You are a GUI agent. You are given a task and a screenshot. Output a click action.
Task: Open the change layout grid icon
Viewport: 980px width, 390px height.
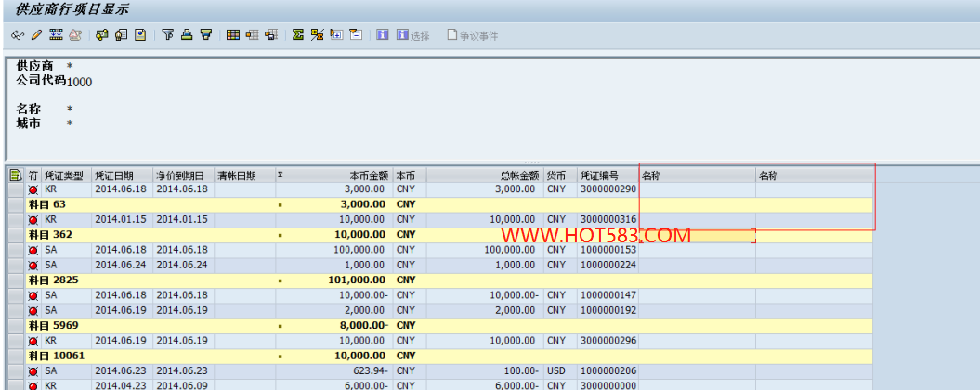(233, 35)
